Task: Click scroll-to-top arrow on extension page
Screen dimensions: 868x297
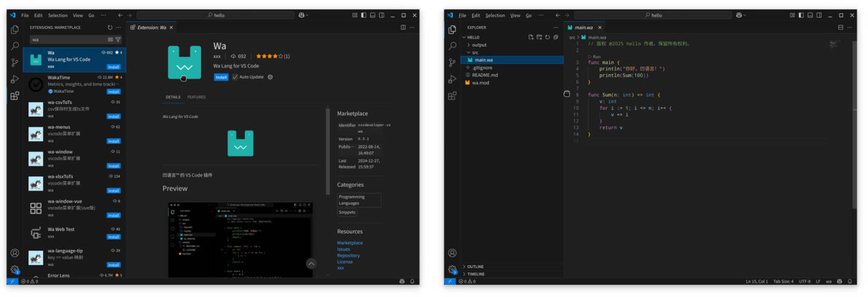Action: [x=311, y=263]
